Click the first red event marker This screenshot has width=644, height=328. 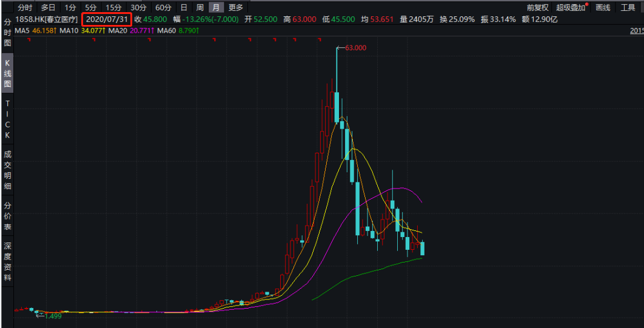pos(29,40)
